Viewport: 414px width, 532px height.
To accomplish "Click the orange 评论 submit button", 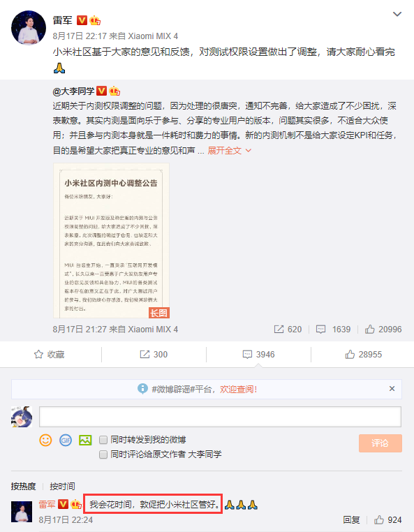I will coord(380,443).
